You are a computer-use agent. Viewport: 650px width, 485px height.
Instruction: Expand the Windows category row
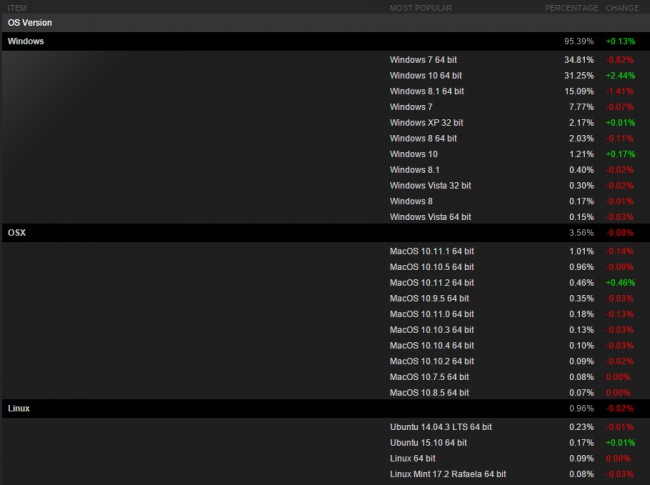326,41
